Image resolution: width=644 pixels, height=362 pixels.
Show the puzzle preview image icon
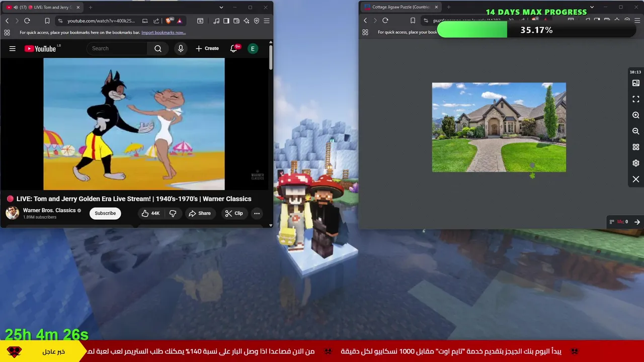point(636,83)
